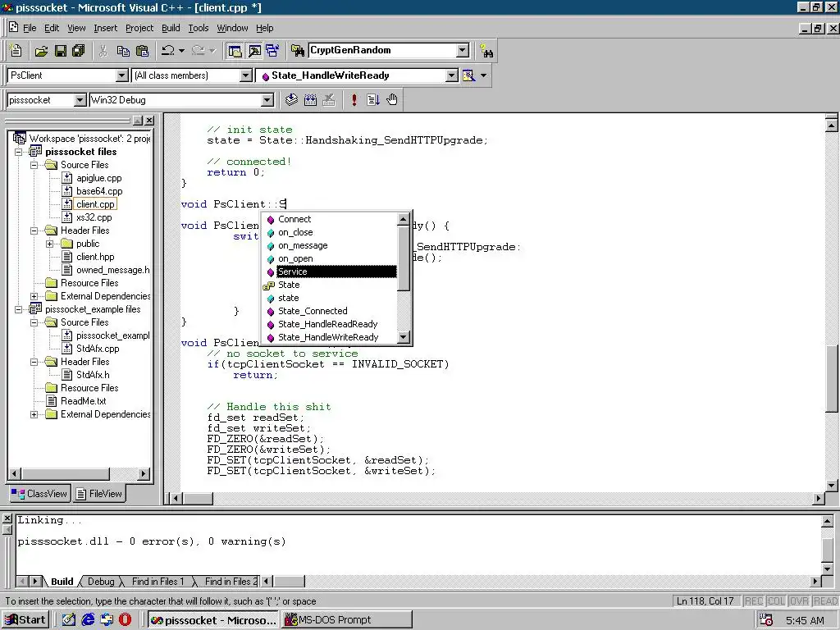
Task: Click the Paste clipboard icon
Action: [x=143, y=51]
